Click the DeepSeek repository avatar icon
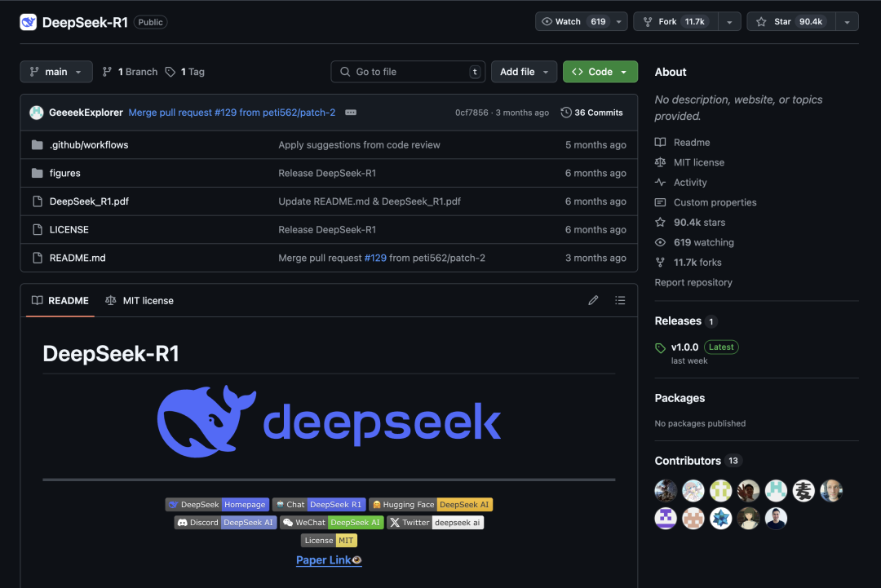Screen dimensions: 881x588 click(28, 22)
